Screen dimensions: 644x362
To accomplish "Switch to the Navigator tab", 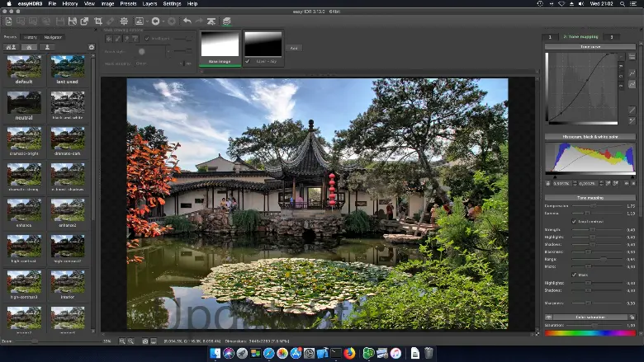I will tap(54, 37).
